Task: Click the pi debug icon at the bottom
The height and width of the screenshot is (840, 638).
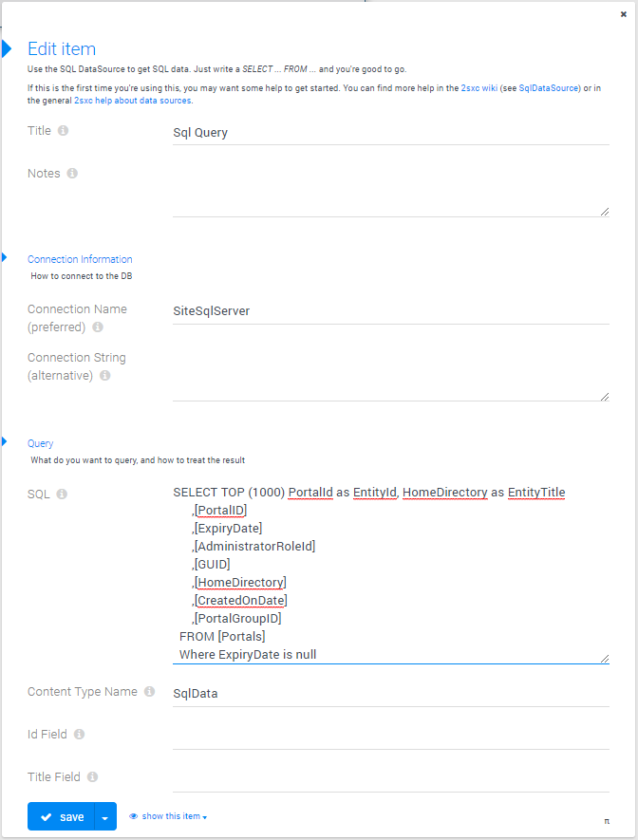Action: click(607, 821)
